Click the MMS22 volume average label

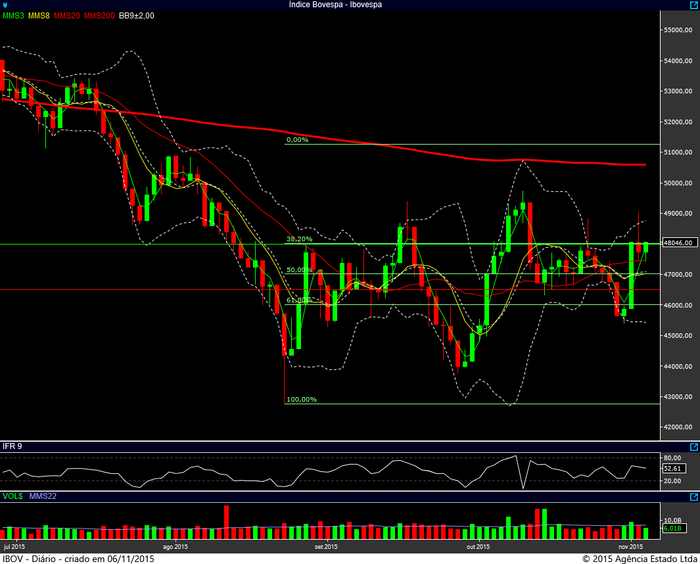pos(43,496)
